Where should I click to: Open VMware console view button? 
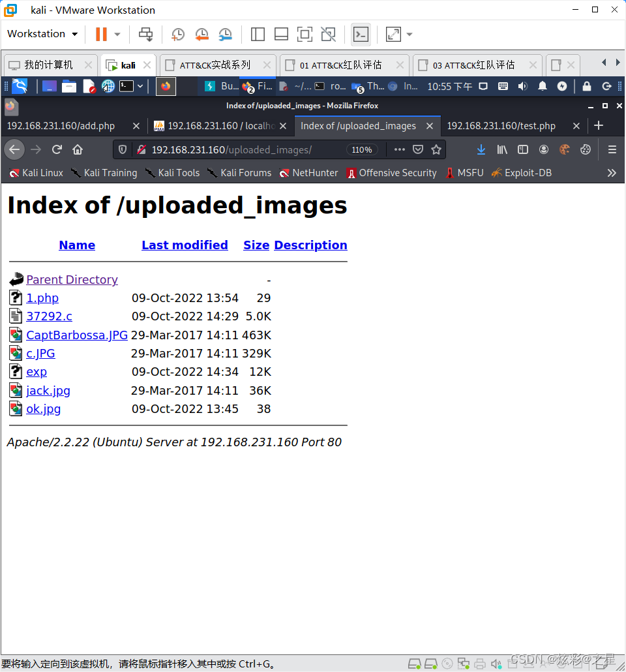point(361,35)
